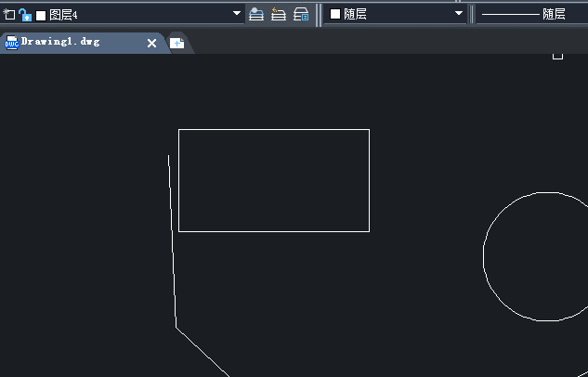Close the Drawing1.dwg tab

tap(151, 43)
